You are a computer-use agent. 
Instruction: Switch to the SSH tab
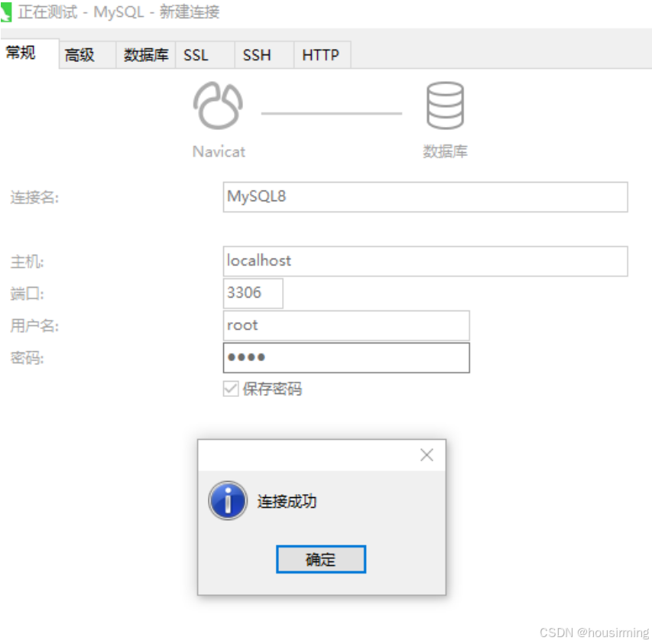255,54
